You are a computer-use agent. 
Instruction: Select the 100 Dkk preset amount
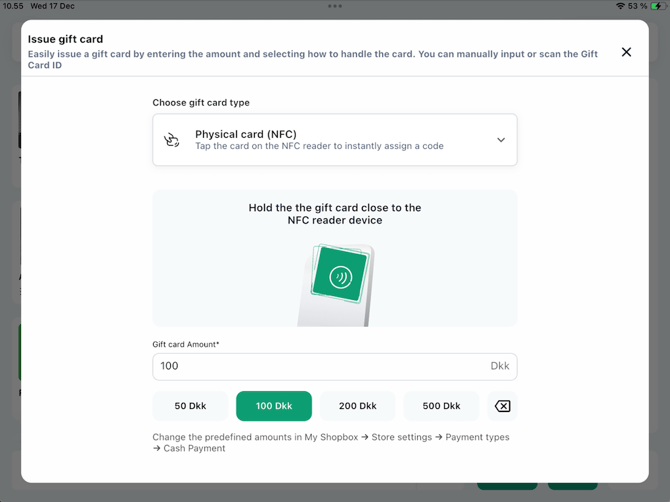[x=274, y=406]
